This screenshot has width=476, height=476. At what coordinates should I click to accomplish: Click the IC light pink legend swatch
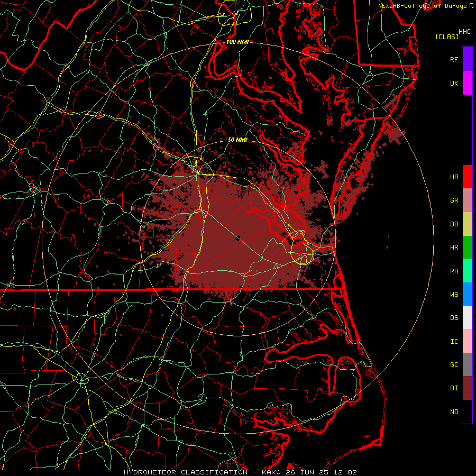(467, 341)
